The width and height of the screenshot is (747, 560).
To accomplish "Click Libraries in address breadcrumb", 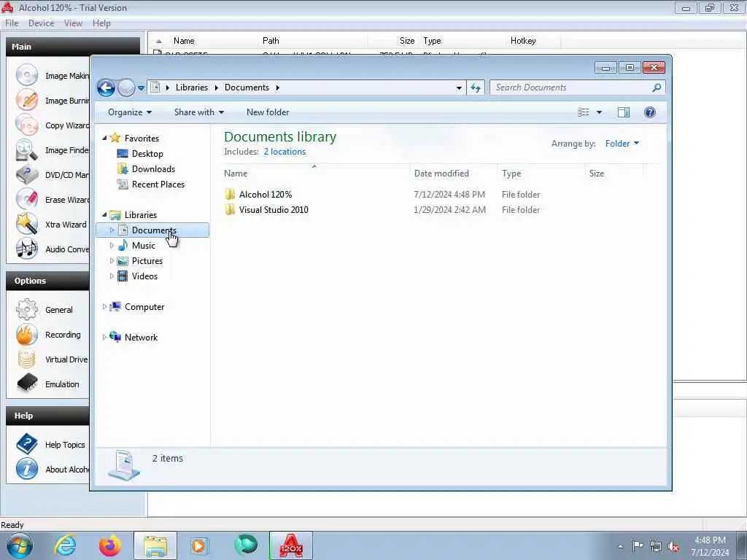I will coord(192,87).
